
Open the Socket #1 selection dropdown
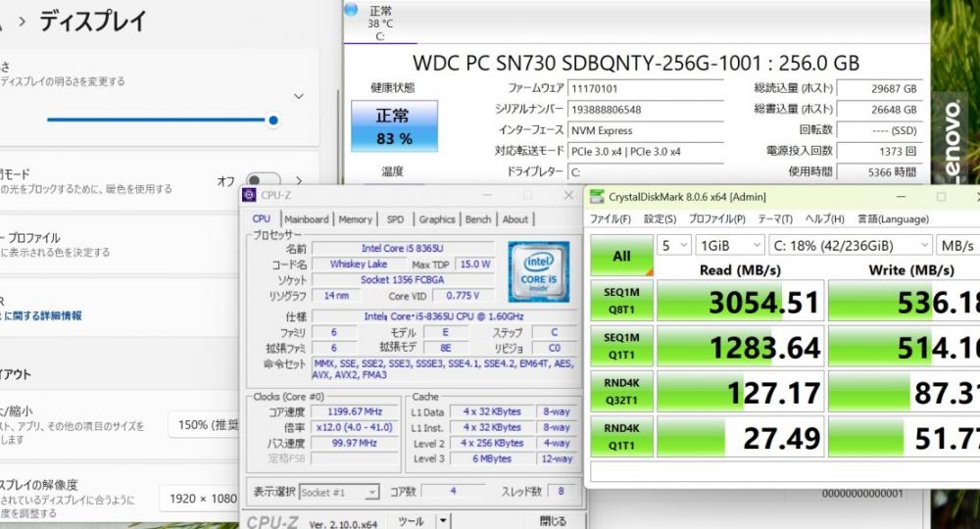coord(339,492)
